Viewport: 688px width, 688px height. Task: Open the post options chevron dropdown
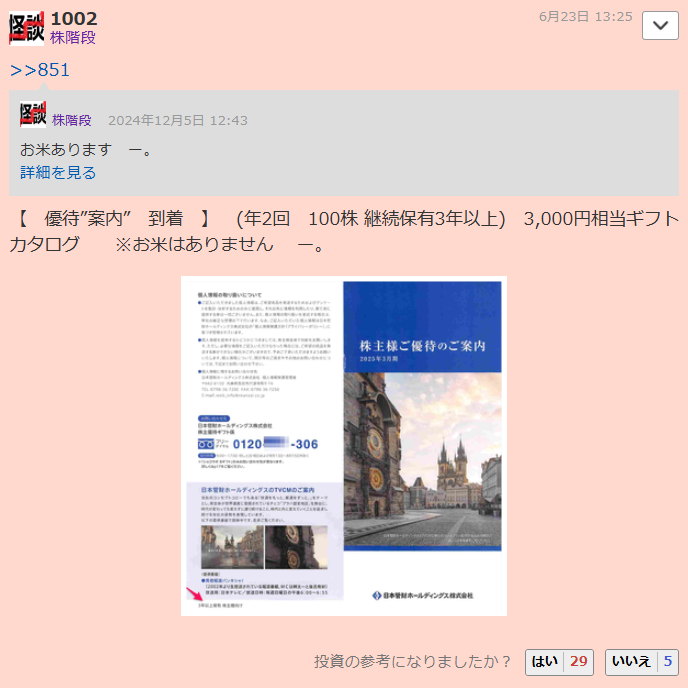(x=660, y=26)
